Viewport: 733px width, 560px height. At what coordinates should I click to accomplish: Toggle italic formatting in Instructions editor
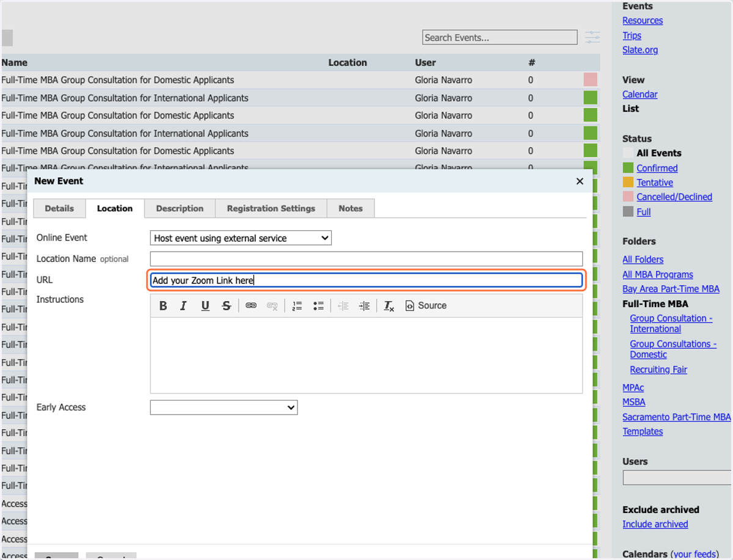[183, 306]
